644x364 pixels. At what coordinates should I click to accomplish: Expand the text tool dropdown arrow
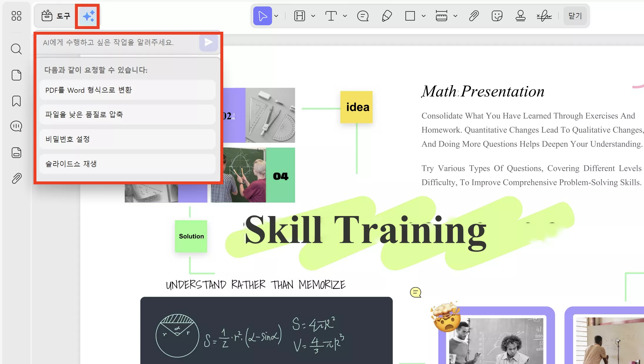[345, 16]
